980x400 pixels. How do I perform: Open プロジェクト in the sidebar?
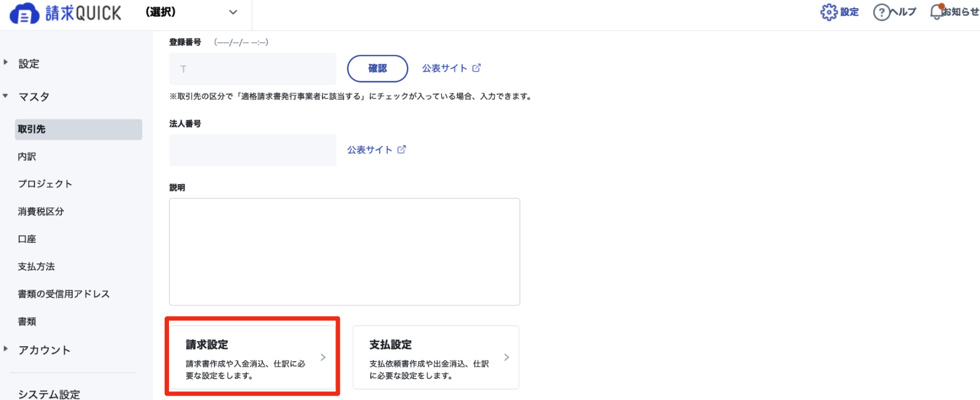click(x=45, y=184)
